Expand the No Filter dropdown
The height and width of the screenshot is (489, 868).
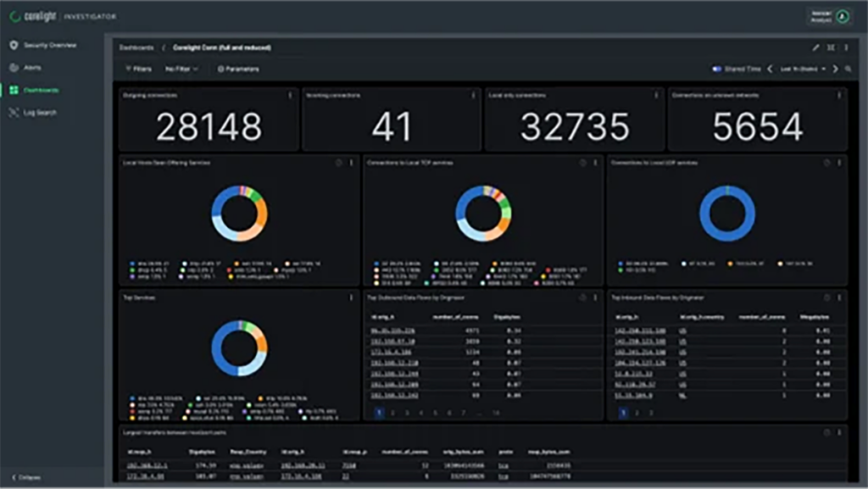coord(181,69)
